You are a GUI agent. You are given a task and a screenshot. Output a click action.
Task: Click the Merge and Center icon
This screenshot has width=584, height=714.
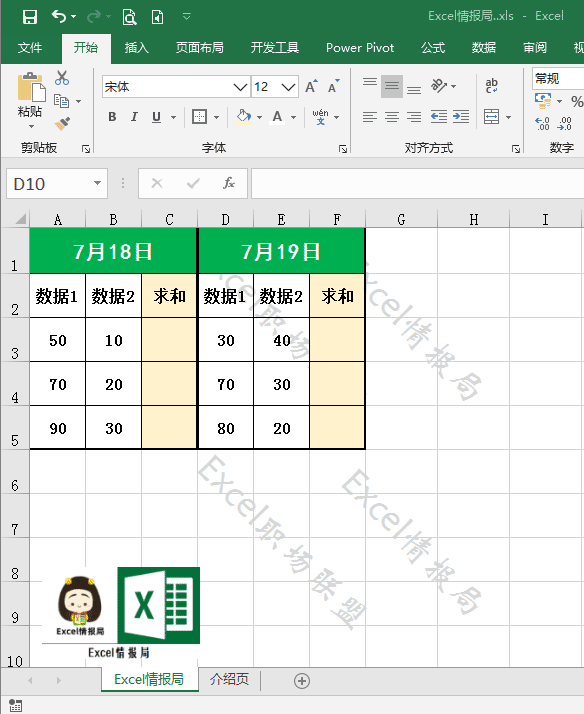492,117
